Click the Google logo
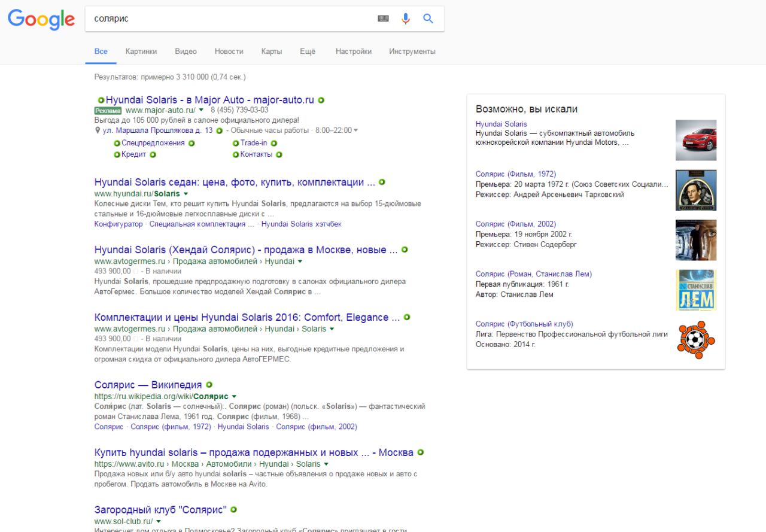766x532 pixels. click(x=41, y=19)
